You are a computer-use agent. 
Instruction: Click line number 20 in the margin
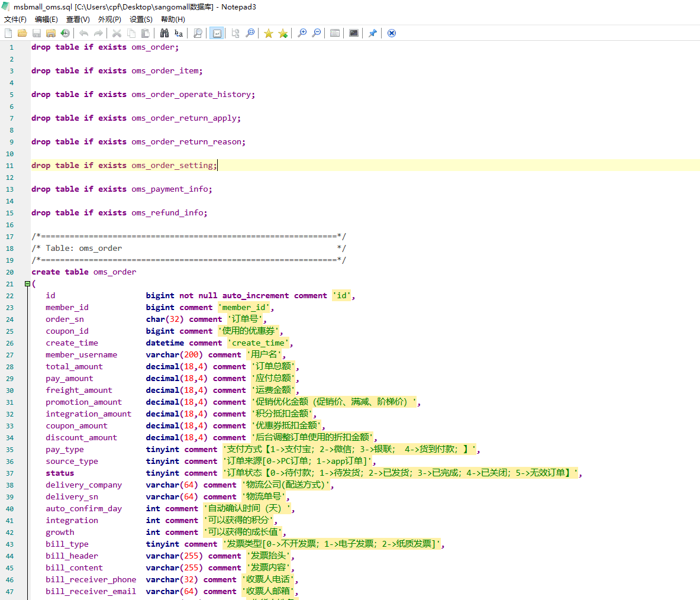point(10,272)
